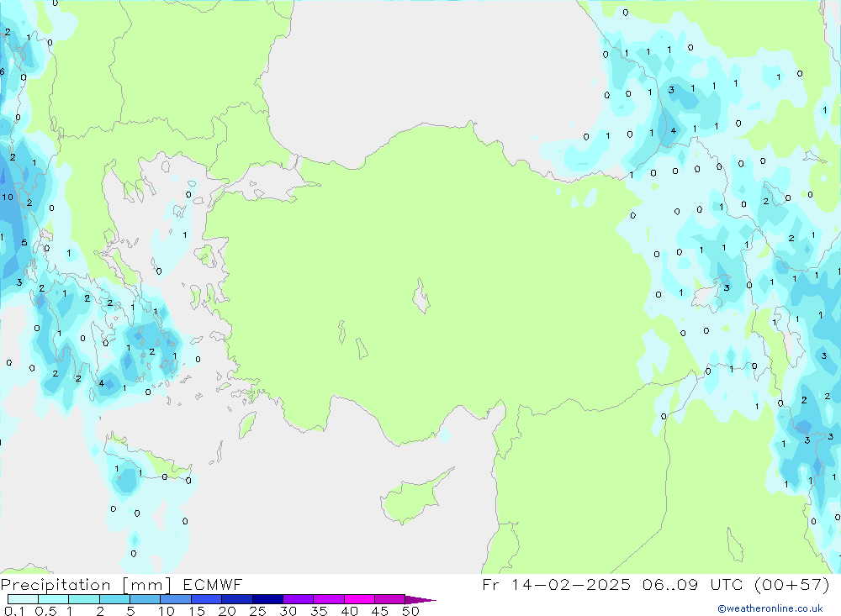Click the "Precipitation [mm]" title text

(87, 585)
